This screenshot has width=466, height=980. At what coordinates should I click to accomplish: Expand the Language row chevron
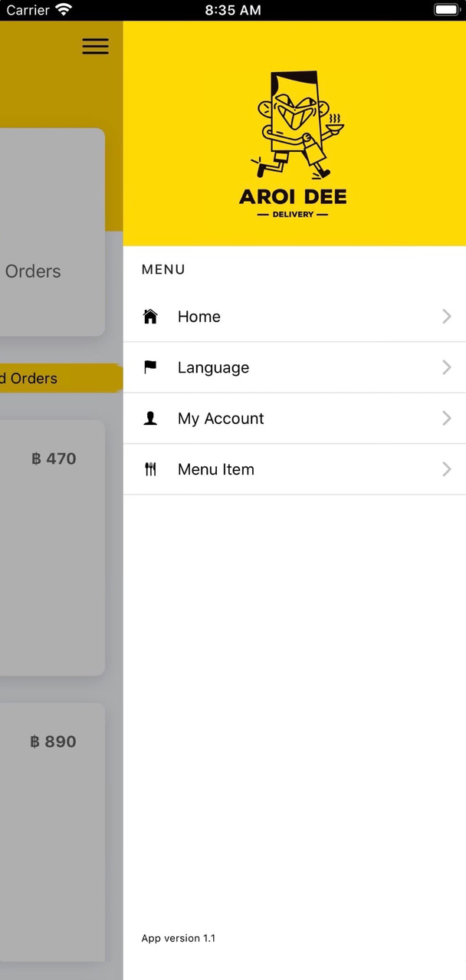click(x=446, y=367)
